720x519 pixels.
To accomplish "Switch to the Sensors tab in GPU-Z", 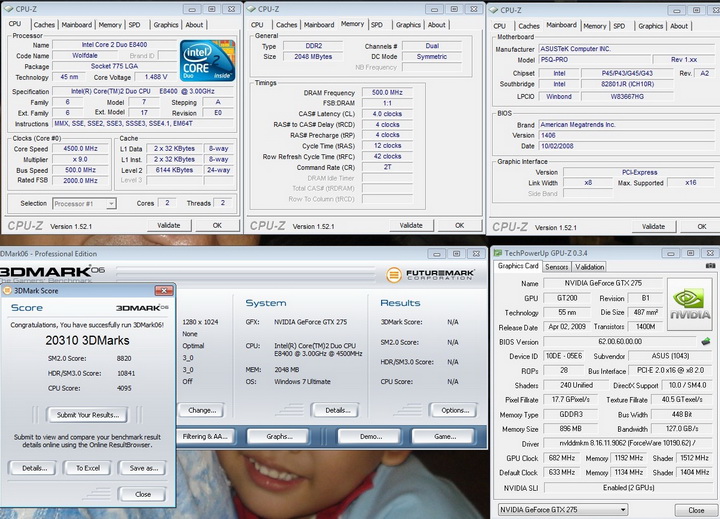I will 557,267.
